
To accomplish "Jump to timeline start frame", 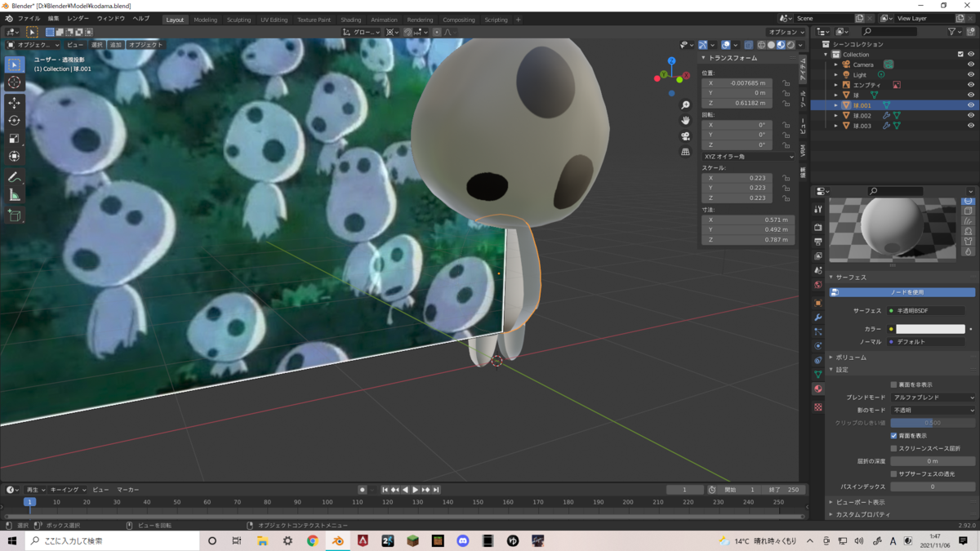I will coord(385,490).
